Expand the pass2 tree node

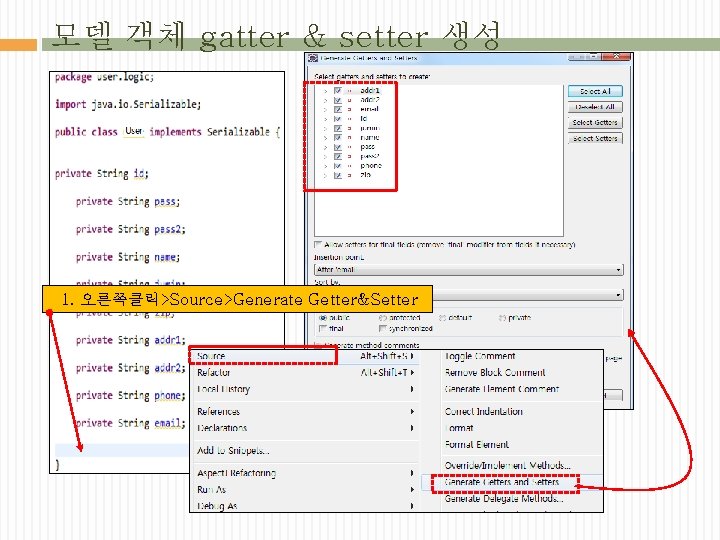pos(325,157)
